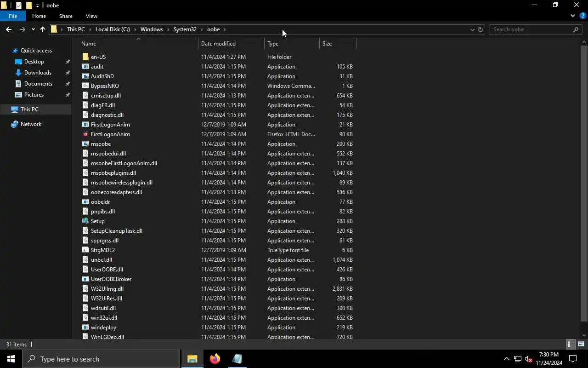The image size is (588, 368).
Task: Select Quick access in navigation pane
Action: (36, 51)
